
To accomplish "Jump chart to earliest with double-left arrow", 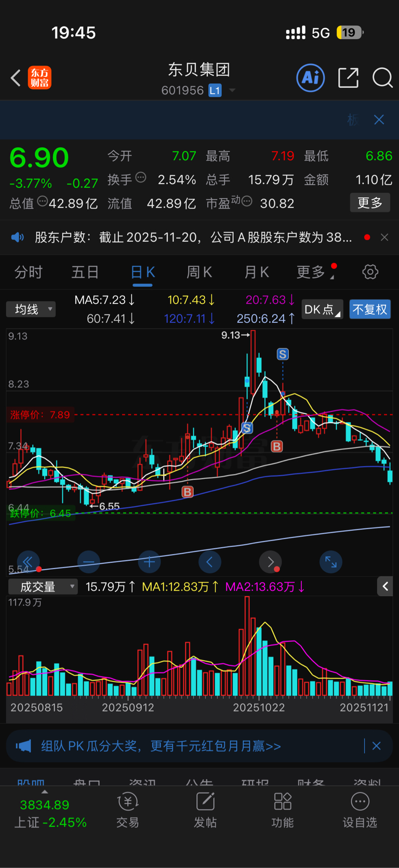I will pos(28,562).
